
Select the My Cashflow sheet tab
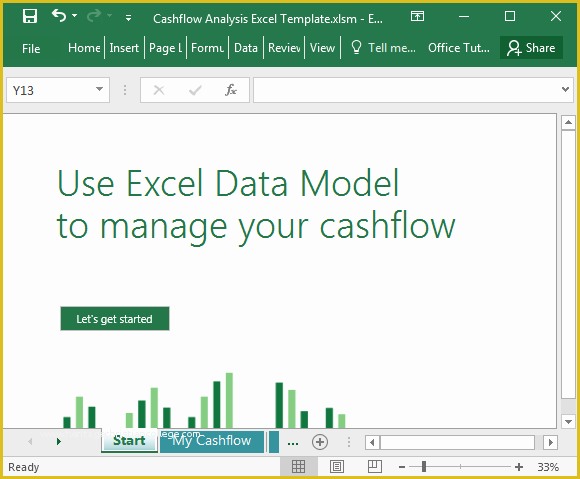click(212, 441)
